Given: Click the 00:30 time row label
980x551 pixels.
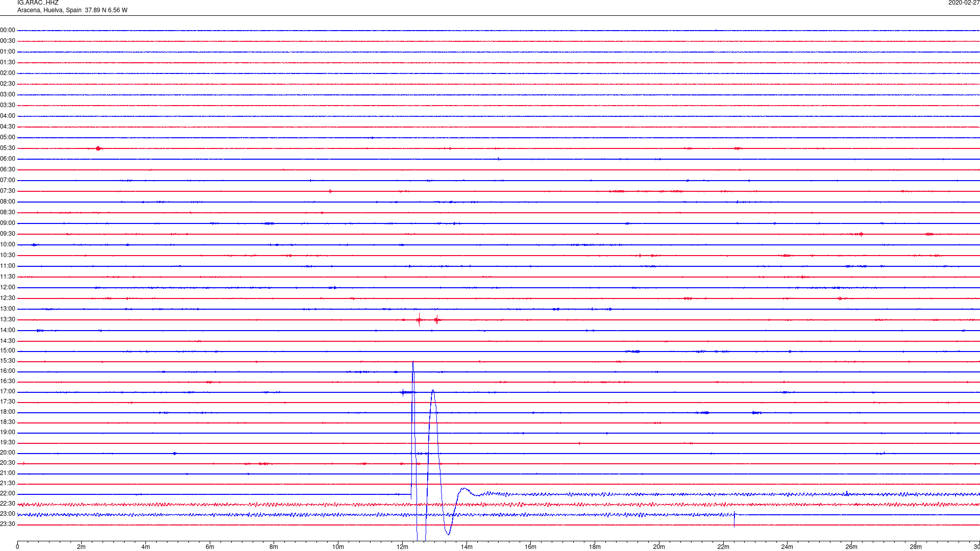Looking at the screenshot, I should point(8,41).
